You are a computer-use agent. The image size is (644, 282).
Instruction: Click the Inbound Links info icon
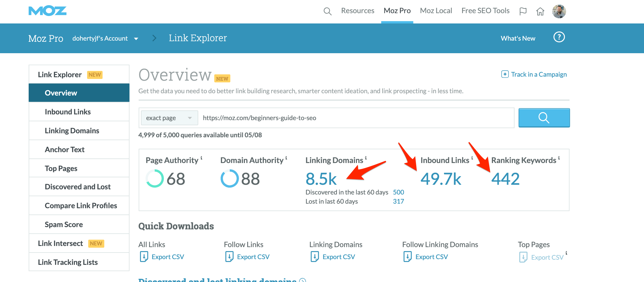(x=472, y=158)
